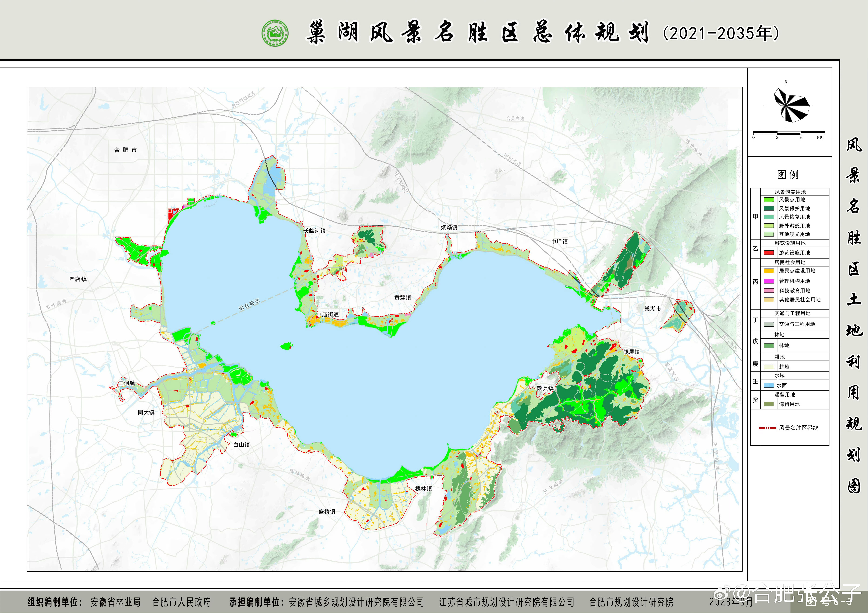Select the magenta 管理机构用地 swatch
This screenshot has height=613, width=868.
769,281
